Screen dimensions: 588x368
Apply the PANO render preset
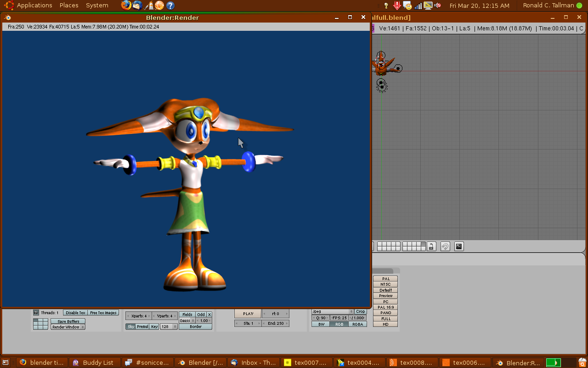[x=386, y=313]
